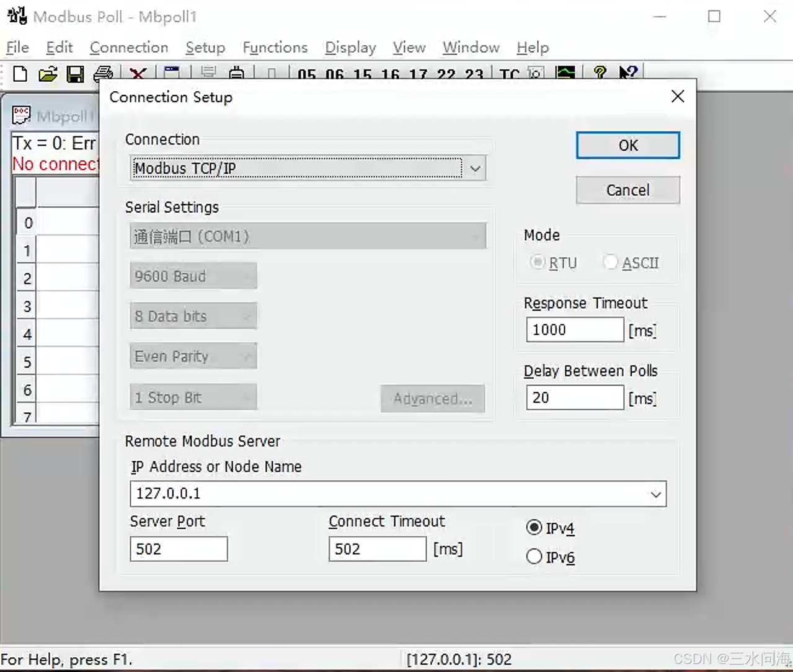Viewport: 793px width, 672px height.
Task: Click the Open file folder icon
Action: 48,74
